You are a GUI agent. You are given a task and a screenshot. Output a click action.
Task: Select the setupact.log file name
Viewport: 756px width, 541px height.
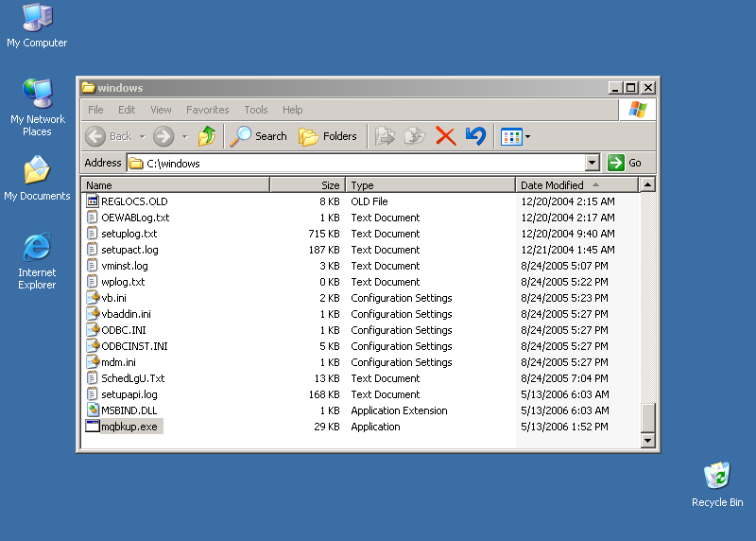(129, 250)
